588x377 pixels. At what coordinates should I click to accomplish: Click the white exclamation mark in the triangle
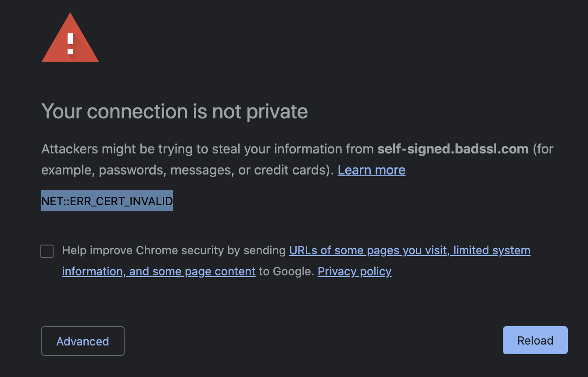pyautogui.click(x=70, y=44)
